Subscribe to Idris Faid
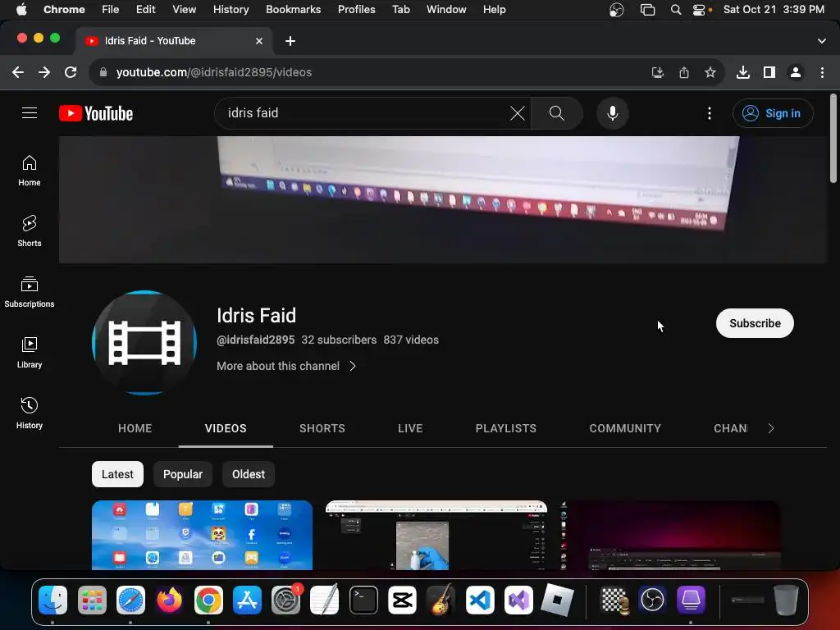The width and height of the screenshot is (840, 630). 755,323
